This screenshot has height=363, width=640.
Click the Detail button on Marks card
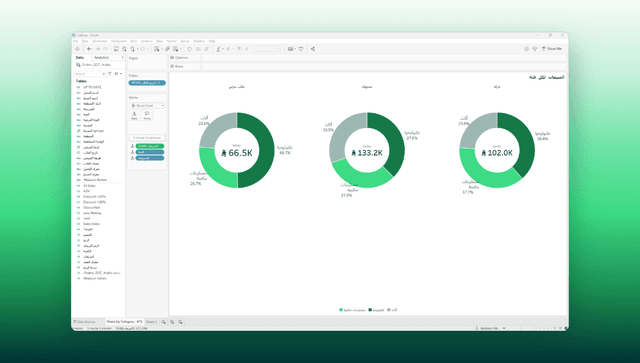tap(134, 116)
